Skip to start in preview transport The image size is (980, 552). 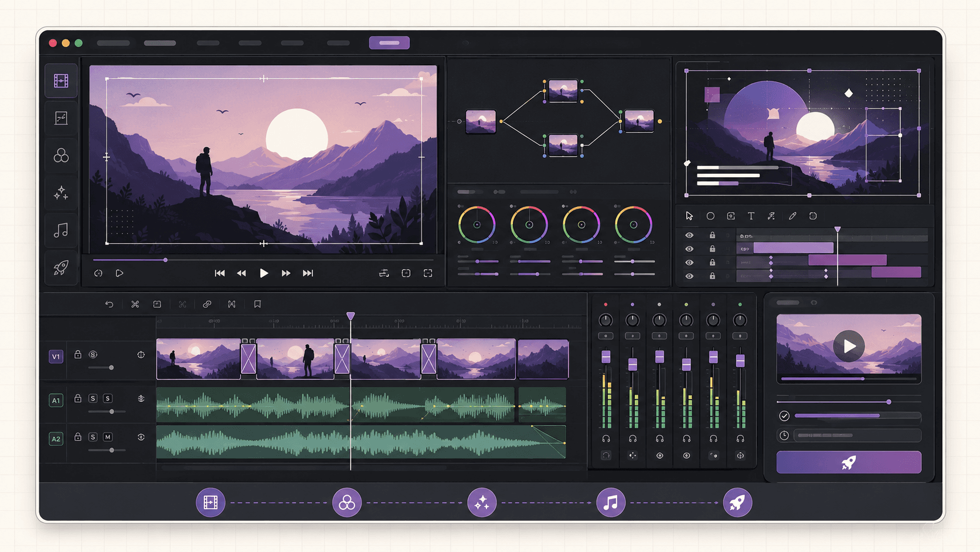coord(220,273)
